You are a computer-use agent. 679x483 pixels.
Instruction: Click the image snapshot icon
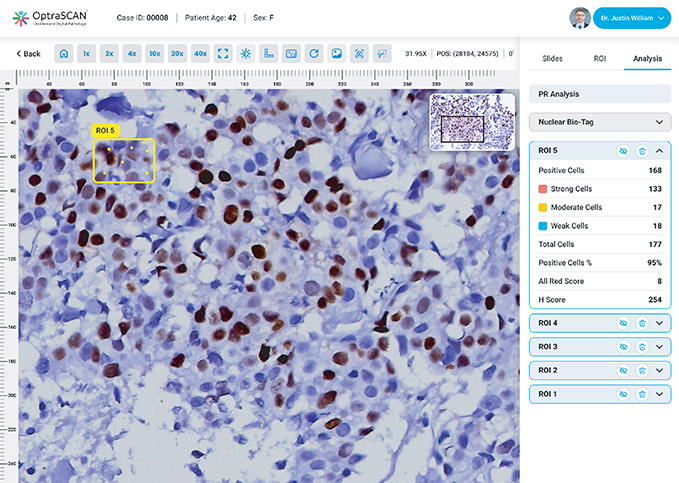(x=336, y=54)
